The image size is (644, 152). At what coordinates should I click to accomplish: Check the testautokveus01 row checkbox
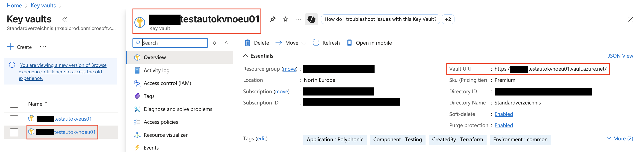click(x=14, y=119)
